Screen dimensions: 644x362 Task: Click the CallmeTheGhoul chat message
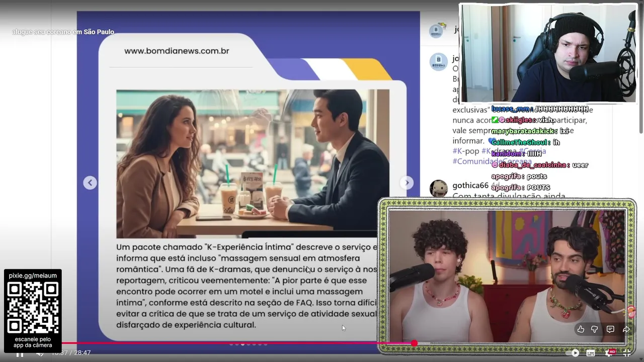pos(526,142)
